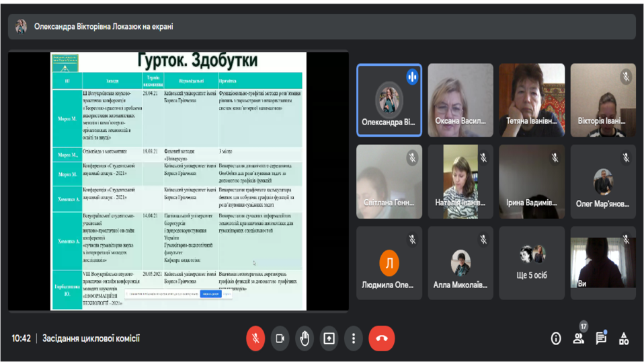Select Олег Мар'янов... participant tile
The width and height of the screenshot is (644, 362).
603,181
